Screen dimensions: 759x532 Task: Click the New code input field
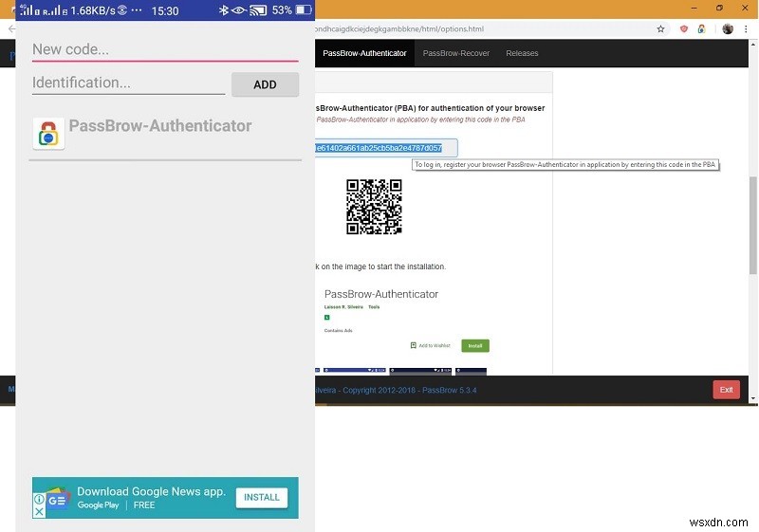(x=165, y=50)
